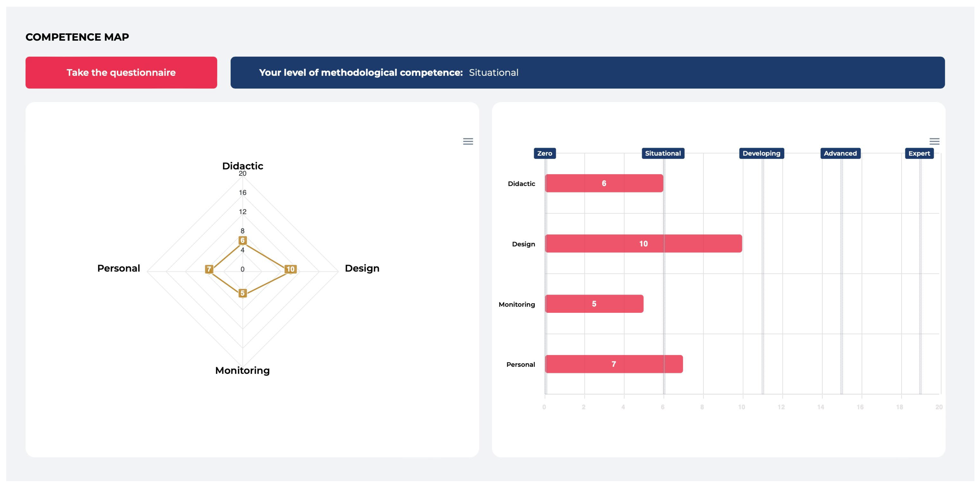
Task: Select the Monitoring marker labeled 5 on radar
Action: pyautogui.click(x=242, y=293)
